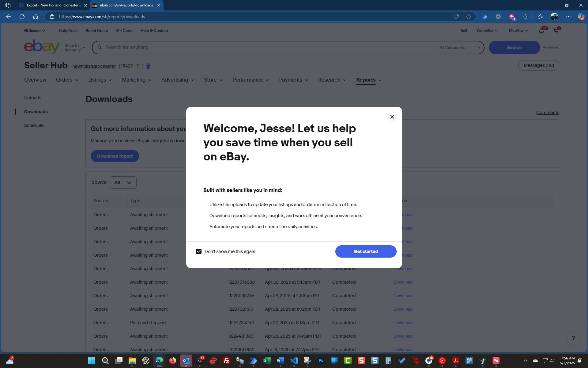Uncheck "Don't show me this again" checkbox
This screenshot has height=368, width=588.
click(x=199, y=251)
